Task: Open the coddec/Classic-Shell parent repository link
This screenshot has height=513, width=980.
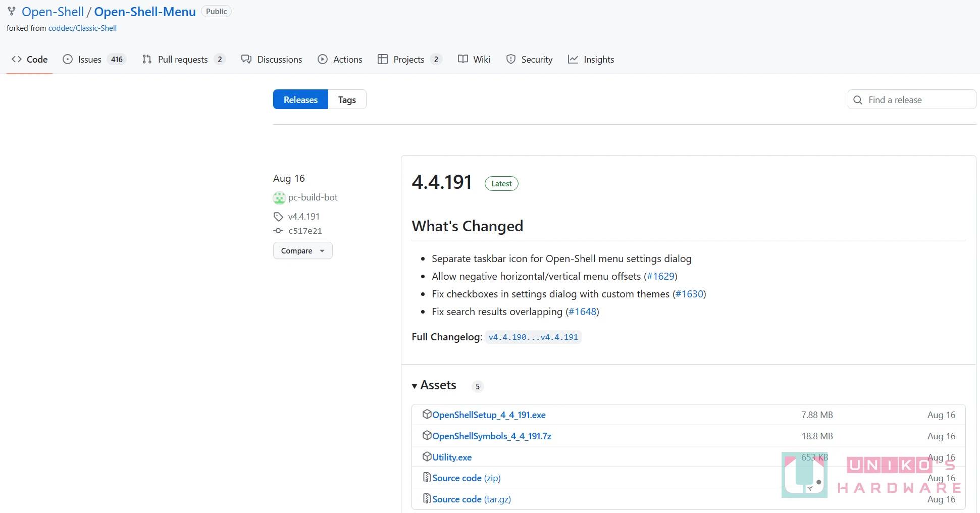Action: click(x=82, y=28)
